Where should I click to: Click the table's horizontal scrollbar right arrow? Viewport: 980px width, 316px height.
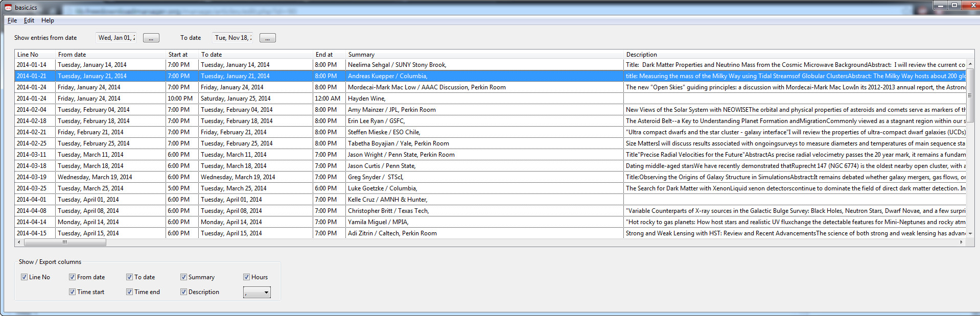[962, 242]
